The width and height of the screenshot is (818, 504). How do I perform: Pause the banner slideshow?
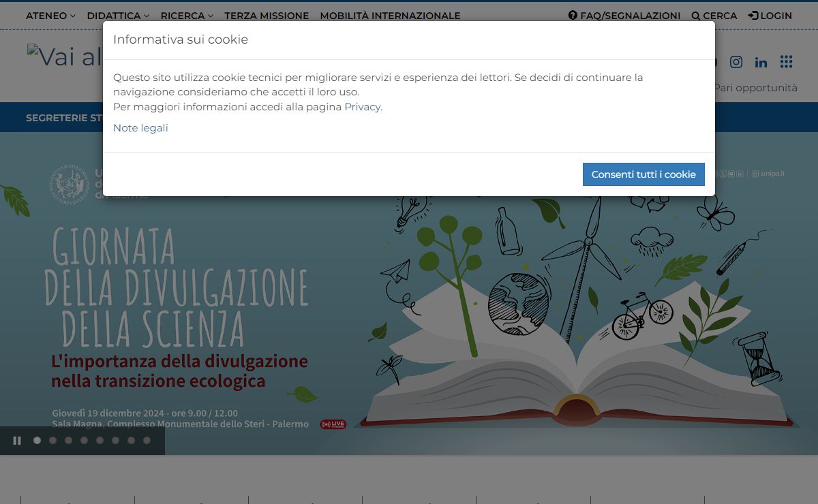(17, 441)
